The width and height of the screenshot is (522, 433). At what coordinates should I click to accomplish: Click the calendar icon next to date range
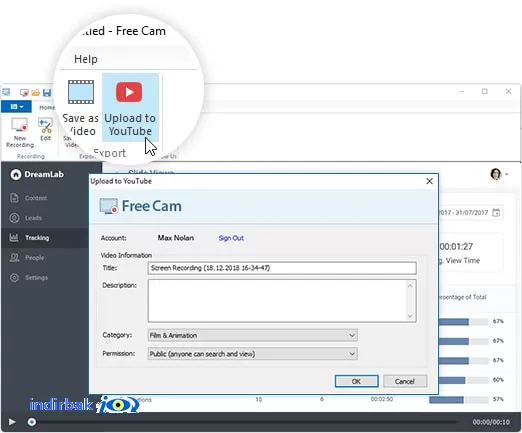pos(496,212)
